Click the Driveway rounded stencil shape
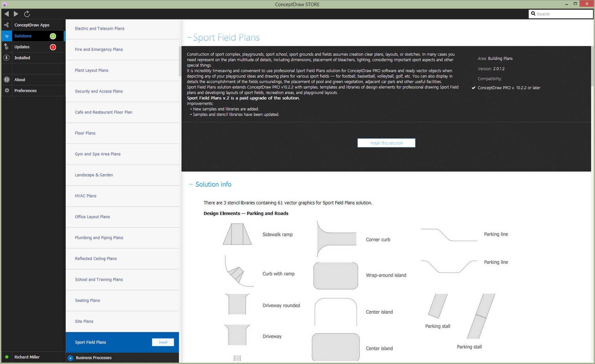Viewport: 595px width, 364px height. [237, 304]
